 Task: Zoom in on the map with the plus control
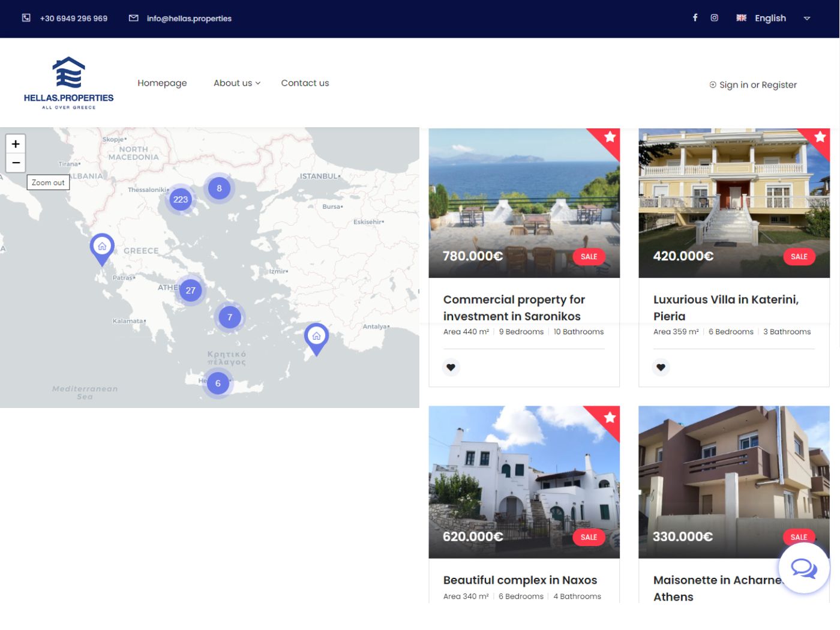click(x=16, y=143)
